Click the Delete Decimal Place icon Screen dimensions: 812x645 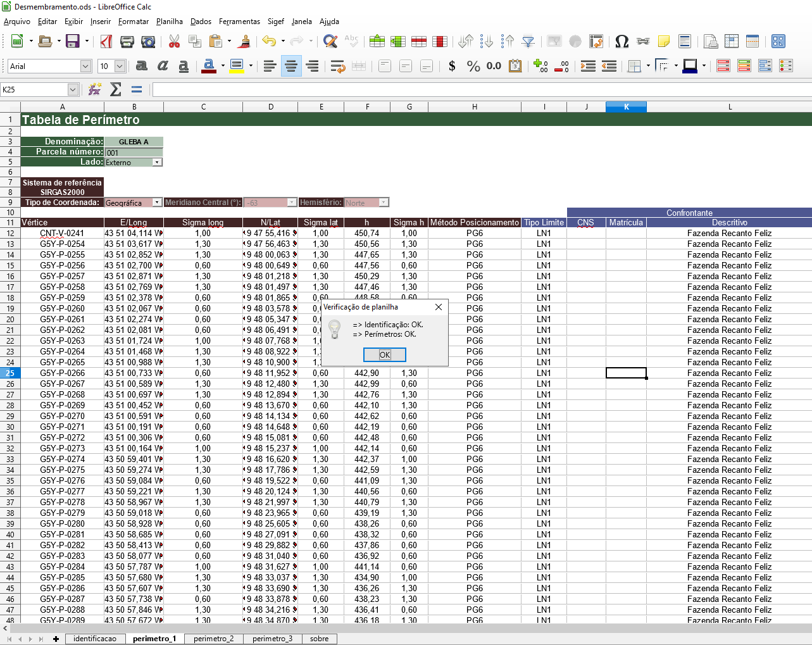(x=561, y=66)
